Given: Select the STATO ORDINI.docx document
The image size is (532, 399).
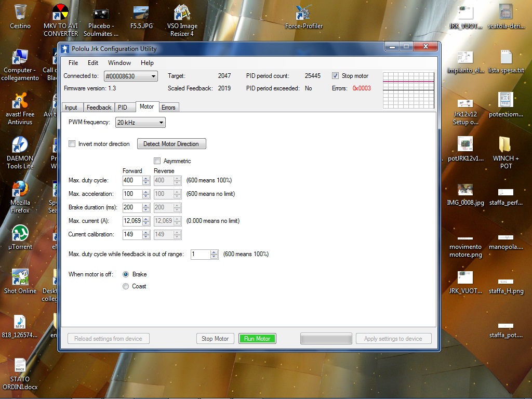Looking at the screenshot, I should tap(20, 374).
